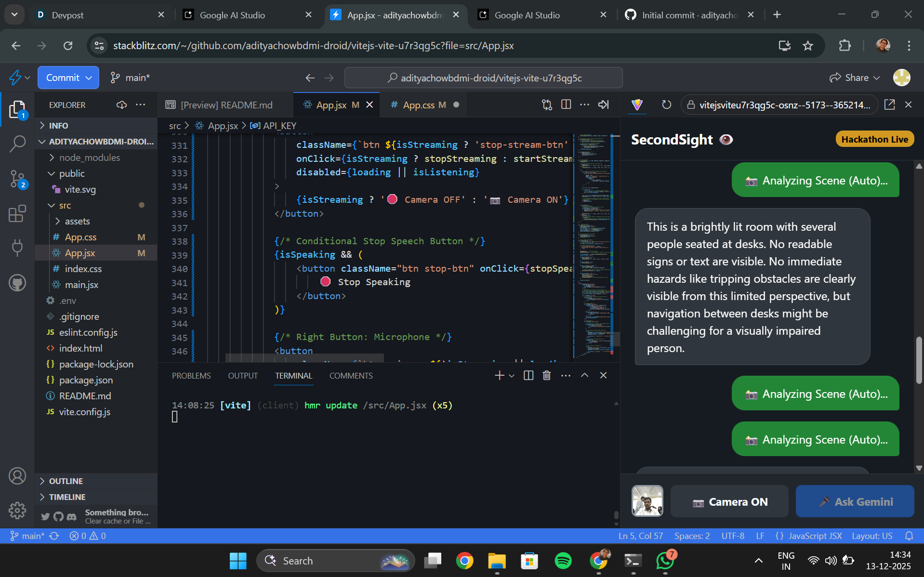Split the editor to the right
Viewport: 924px width, 577px height.
point(566,105)
